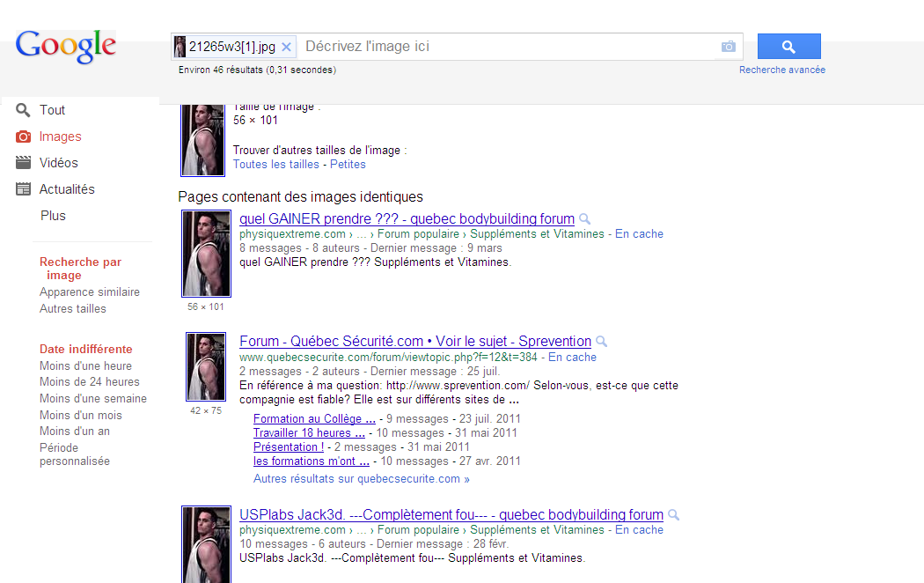Viewport: 924px width, 583px height.
Task: Select the Images search category
Action: click(x=60, y=137)
